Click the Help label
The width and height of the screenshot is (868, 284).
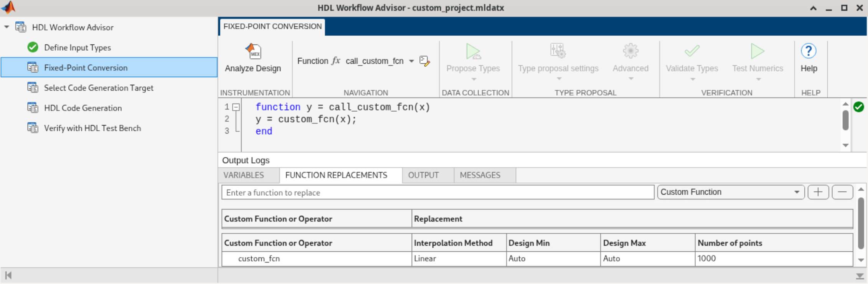[809, 68]
